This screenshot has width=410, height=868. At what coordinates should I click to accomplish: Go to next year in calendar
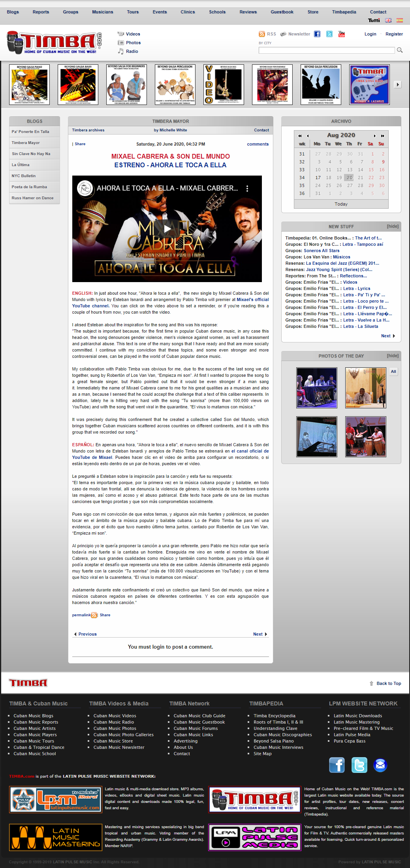click(x=382, y=136)
